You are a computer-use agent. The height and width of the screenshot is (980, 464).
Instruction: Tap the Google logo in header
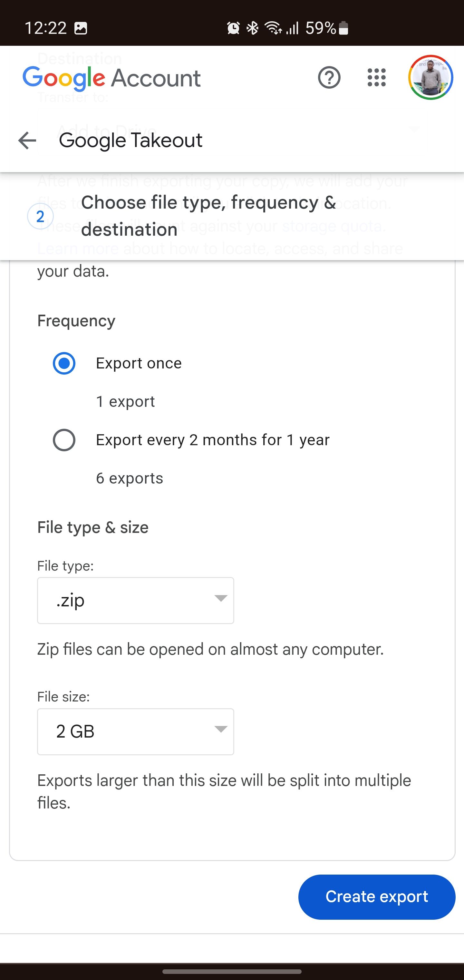pyautogui.click(x=64, y=78)
